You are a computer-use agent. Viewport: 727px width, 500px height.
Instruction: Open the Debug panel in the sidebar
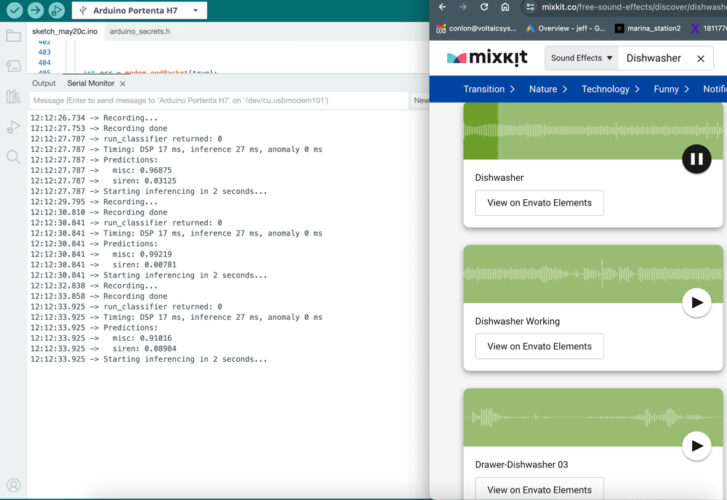pos(13,127)
